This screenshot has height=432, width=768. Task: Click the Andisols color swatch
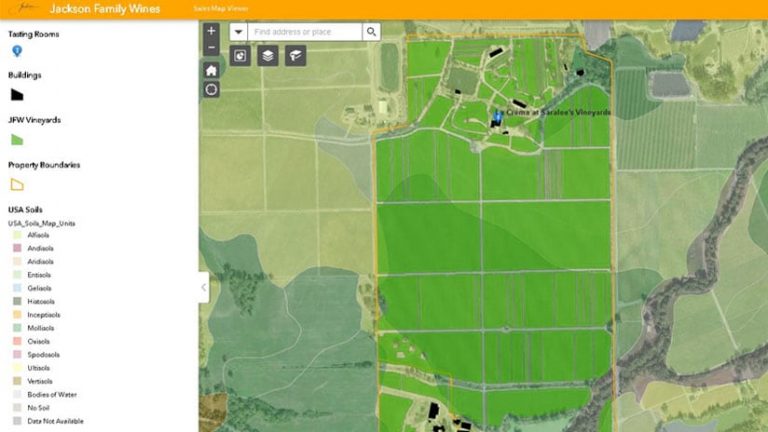(17, 248)
